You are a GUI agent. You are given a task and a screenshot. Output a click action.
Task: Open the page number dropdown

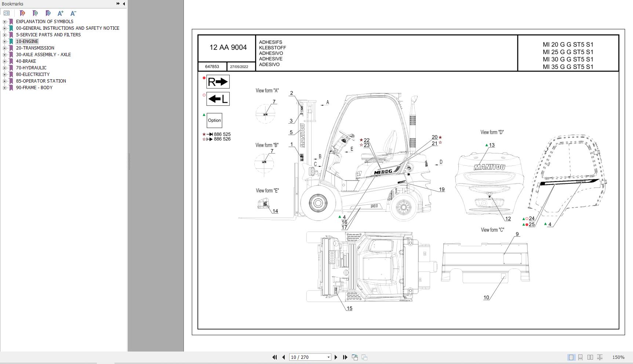tap(328, 357)
